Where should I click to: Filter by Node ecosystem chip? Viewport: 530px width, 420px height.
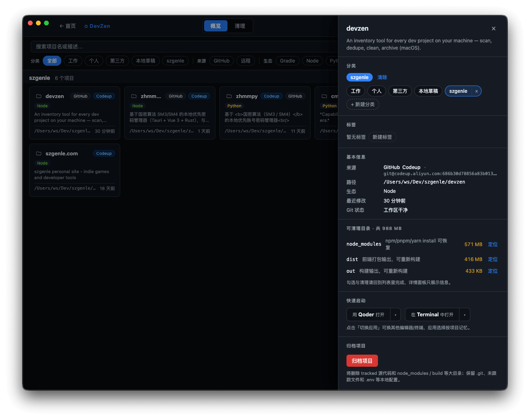click(313, 61)
